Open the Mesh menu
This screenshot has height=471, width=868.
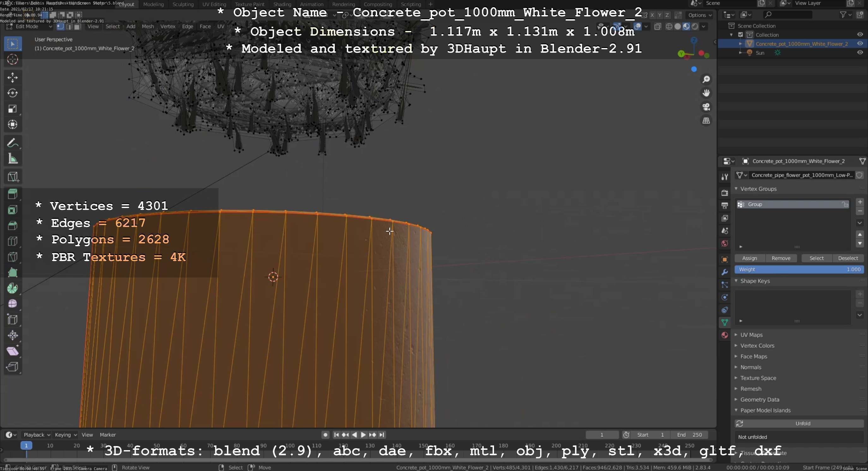point(148,26)
